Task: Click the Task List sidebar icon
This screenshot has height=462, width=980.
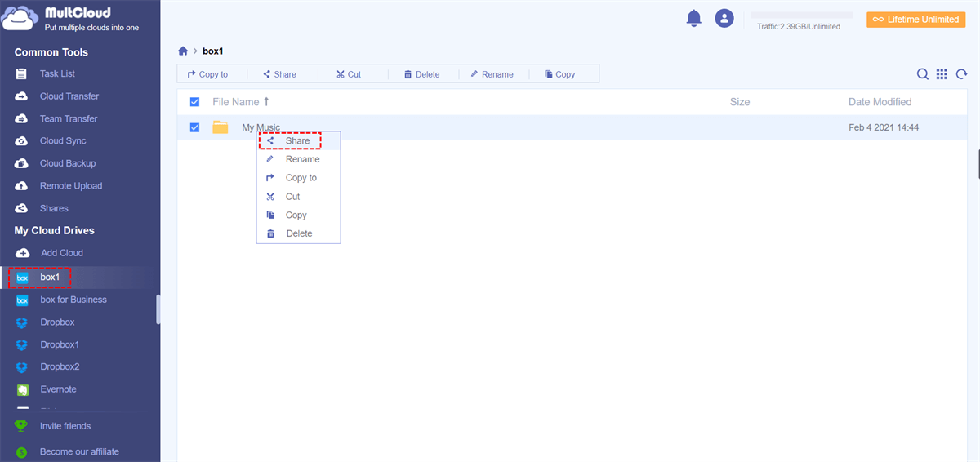Action: pos(22,74)
